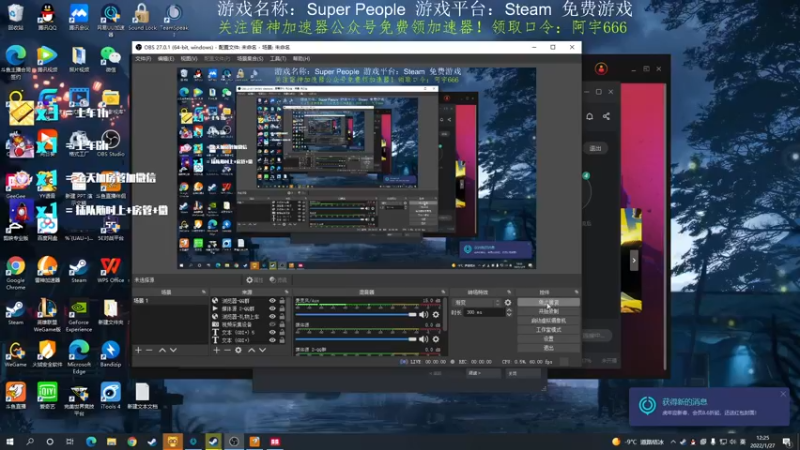Open the Scene Collection menu in OBS

click(250, 59)
